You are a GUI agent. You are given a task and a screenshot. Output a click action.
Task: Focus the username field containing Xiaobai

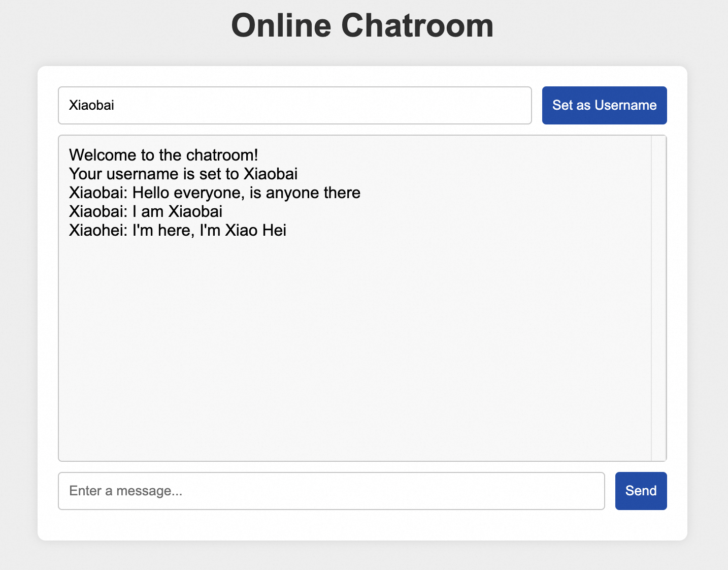[x=295, y=105]
